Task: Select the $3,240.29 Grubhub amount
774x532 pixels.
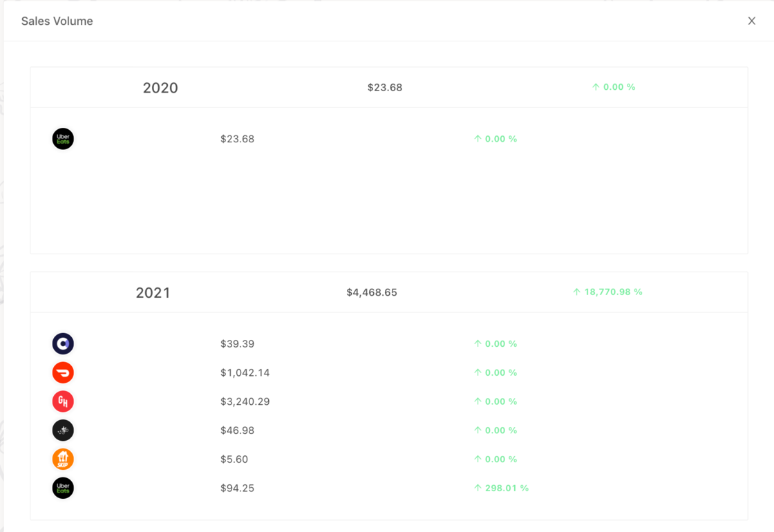Action: (245, 401)
